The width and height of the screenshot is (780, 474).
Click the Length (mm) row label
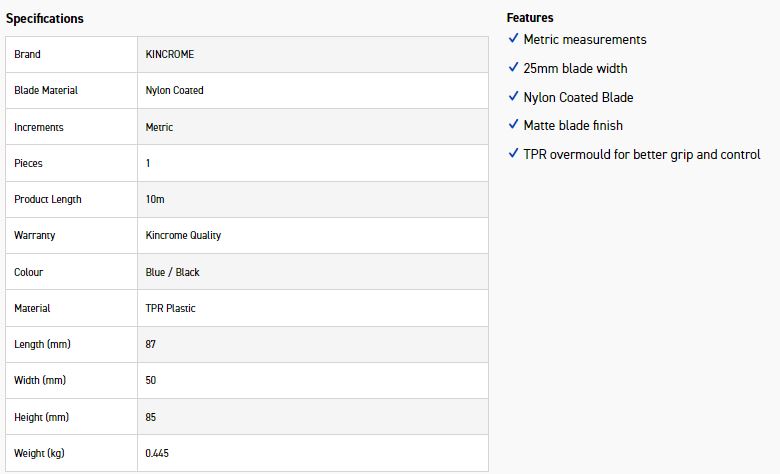[43, 344]
